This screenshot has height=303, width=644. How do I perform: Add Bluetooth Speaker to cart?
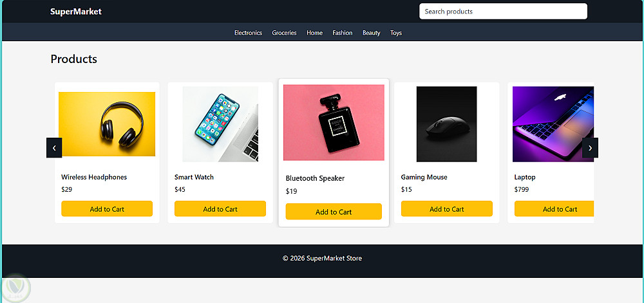click(334, 212)
